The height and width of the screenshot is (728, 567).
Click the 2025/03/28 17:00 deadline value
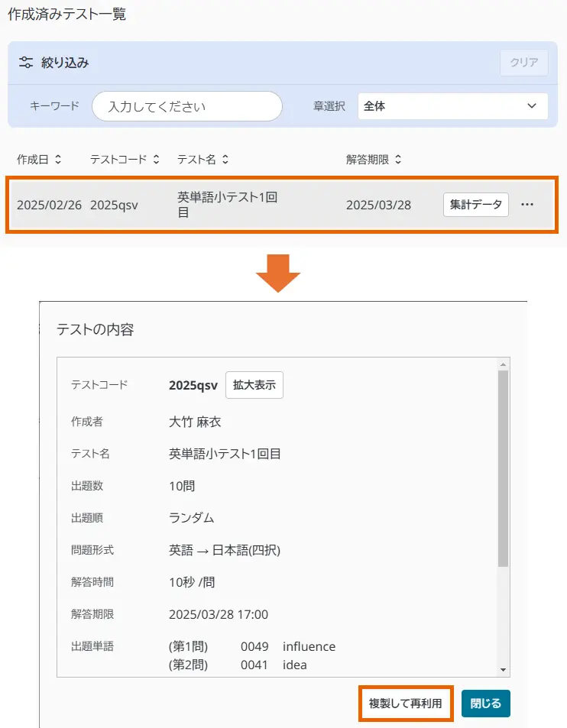(219, 614)
